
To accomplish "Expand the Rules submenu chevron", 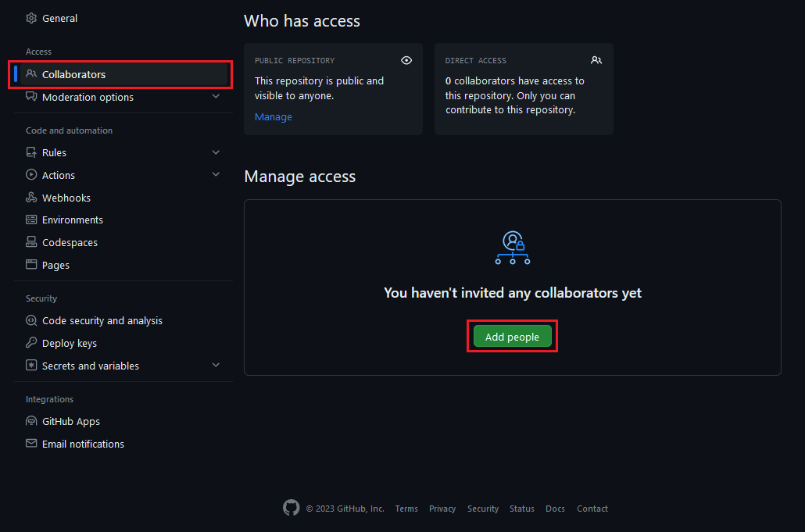I will [x=216, y=152].
